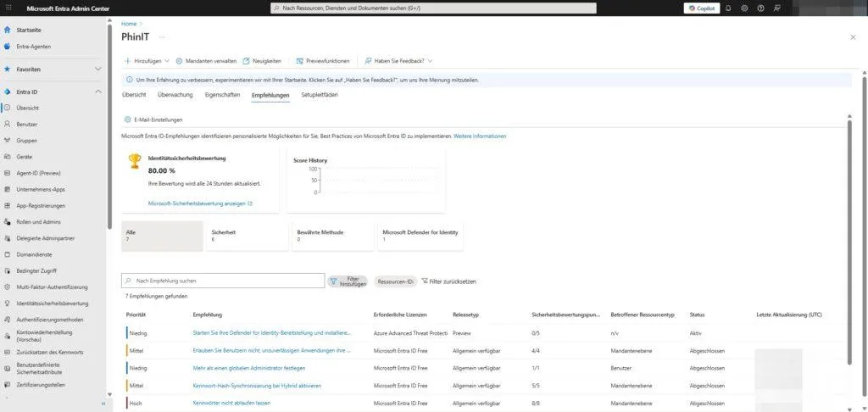The image size is (868, 412).
Task: Open E-Mail-Einstellungen gear icon
Action: click(127, 120)
